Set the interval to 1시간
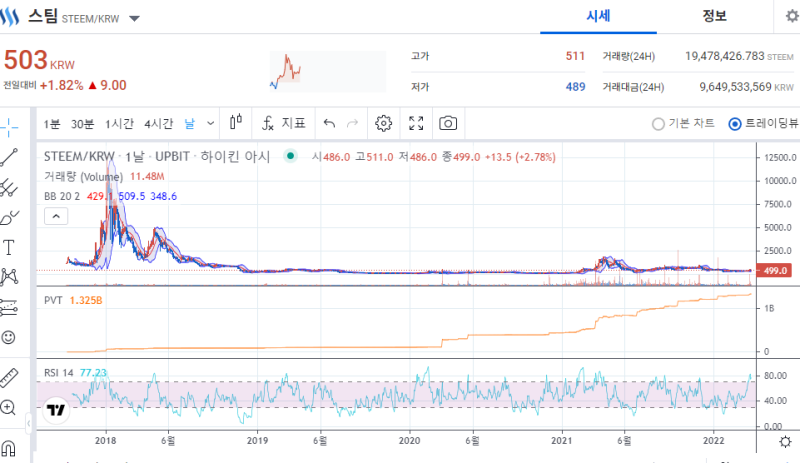The image size is (800, 463). point(119,124)
